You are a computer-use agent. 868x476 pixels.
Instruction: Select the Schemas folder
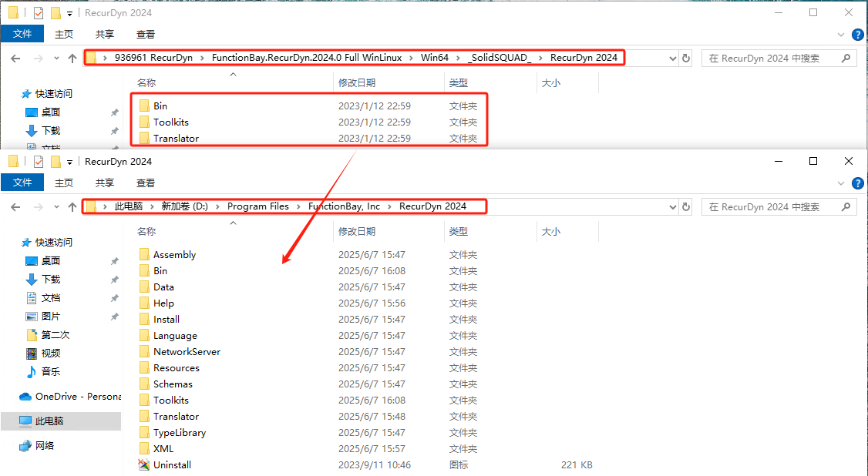(x=173, y=384)
